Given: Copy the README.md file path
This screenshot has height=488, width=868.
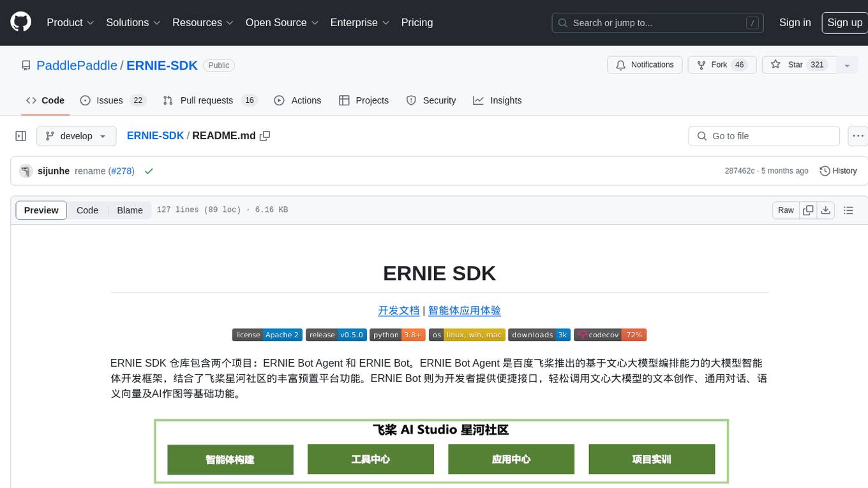Looking at the screenshot, I should click(x=265, y=136).
